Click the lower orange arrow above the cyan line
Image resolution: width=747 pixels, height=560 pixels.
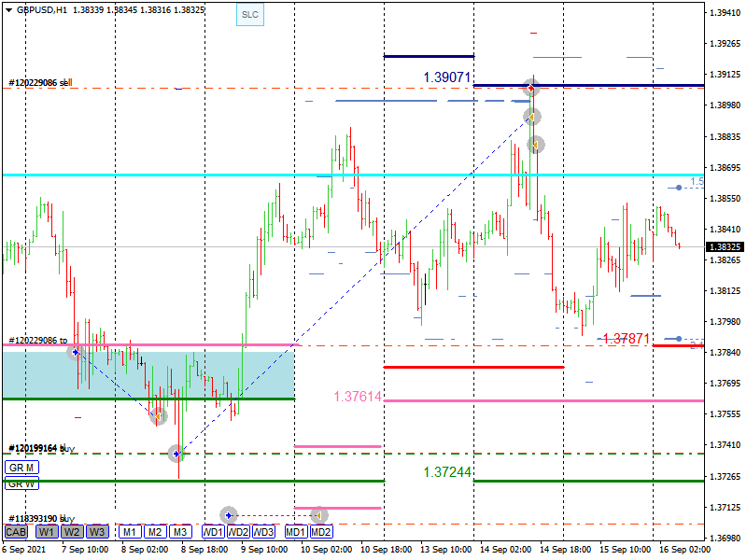(535, 145)
